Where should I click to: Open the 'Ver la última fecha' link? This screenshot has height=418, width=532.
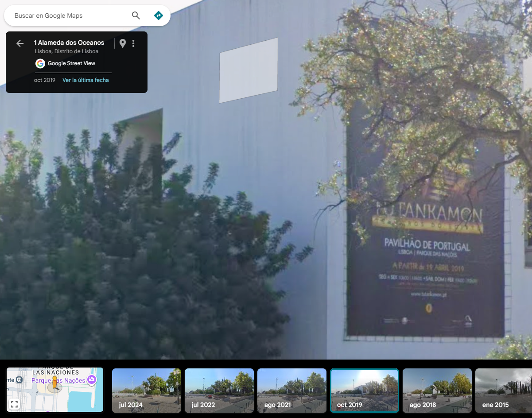(85, 80)
